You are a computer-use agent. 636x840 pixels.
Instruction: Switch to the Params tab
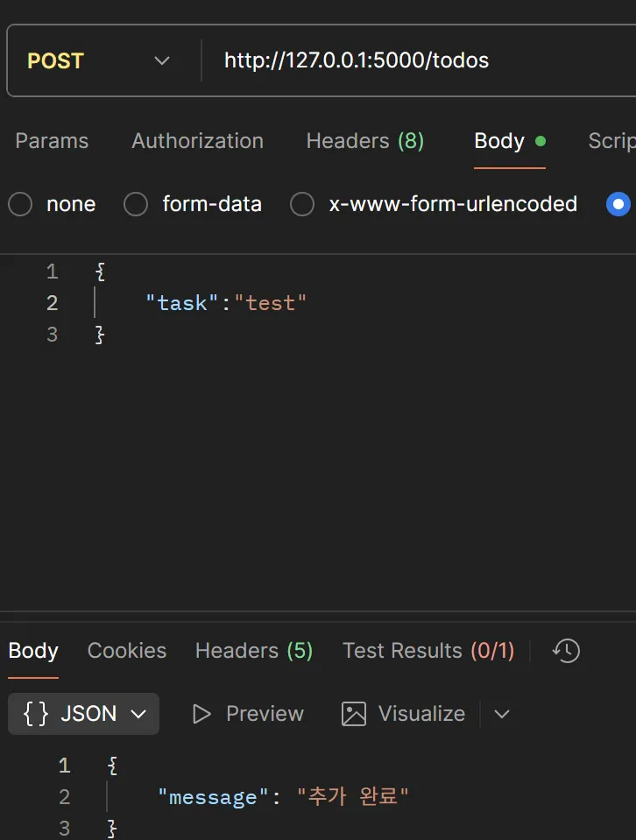(x=52, y=141)
